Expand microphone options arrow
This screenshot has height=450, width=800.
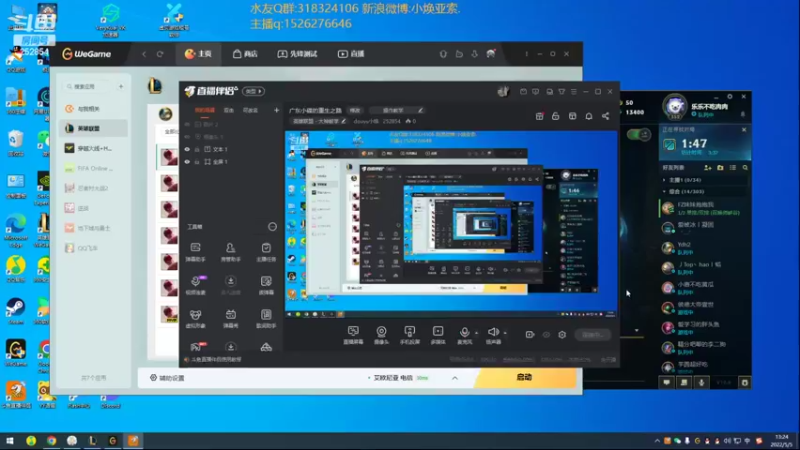[x=477, y=333]
